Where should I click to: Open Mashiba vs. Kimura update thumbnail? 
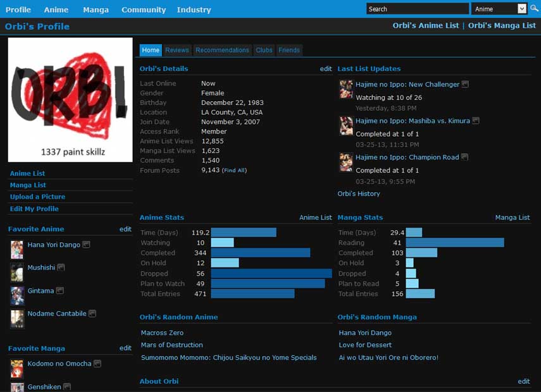pyautogui.click(x=346, y=125)
